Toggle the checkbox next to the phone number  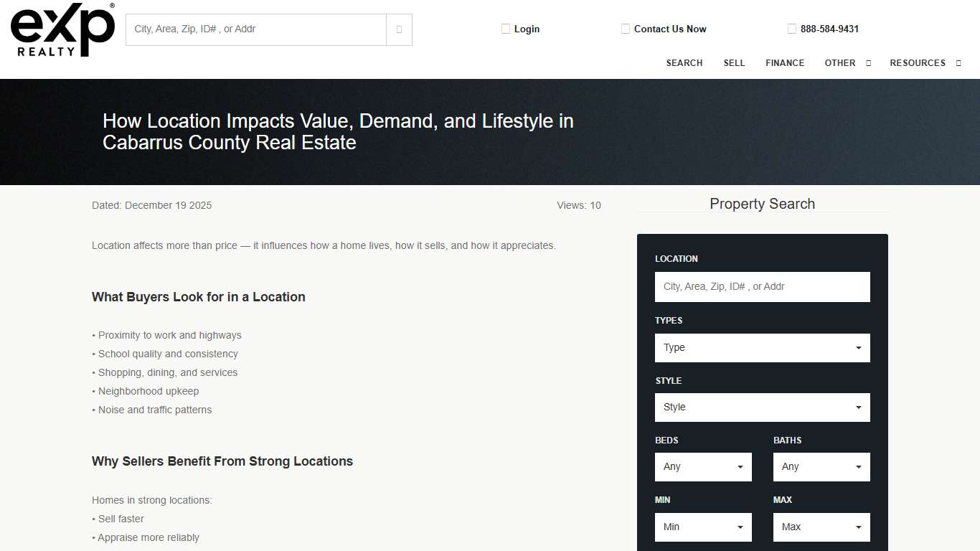[x=792, y=29]
